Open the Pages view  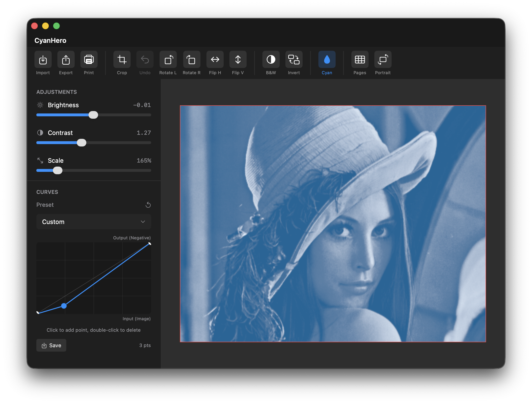[360, 60]
